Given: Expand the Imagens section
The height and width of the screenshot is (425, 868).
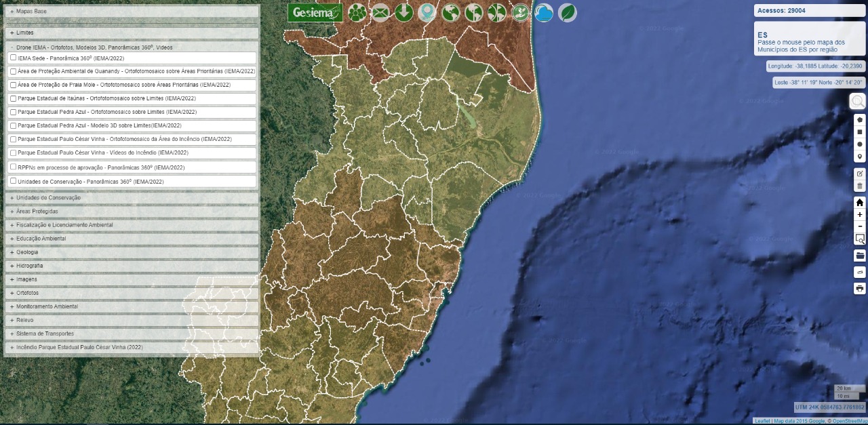Looking at the screenshot, I should pyautogui.click(x=132, y=279).
